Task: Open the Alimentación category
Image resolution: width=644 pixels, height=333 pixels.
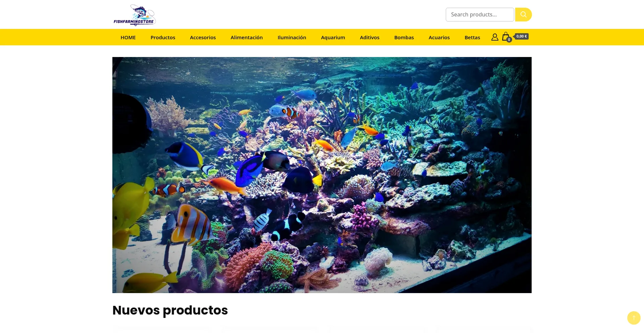Action: (247, 37)
